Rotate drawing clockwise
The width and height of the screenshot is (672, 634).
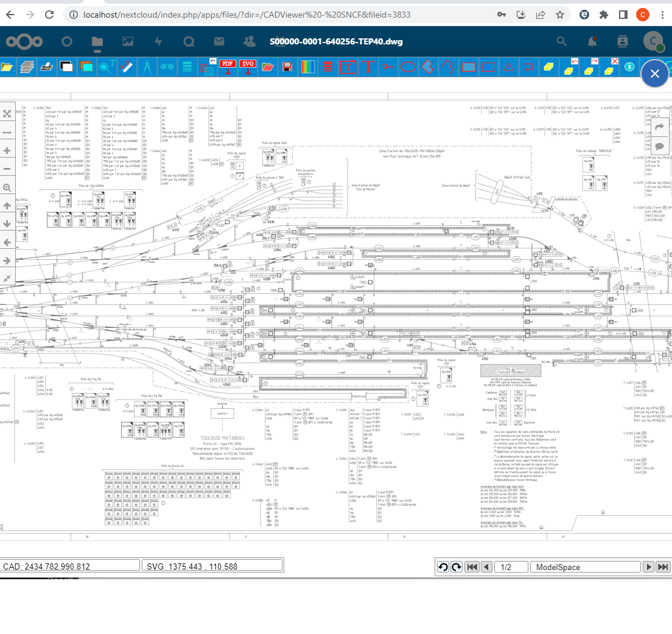click(x=457, y=566)
